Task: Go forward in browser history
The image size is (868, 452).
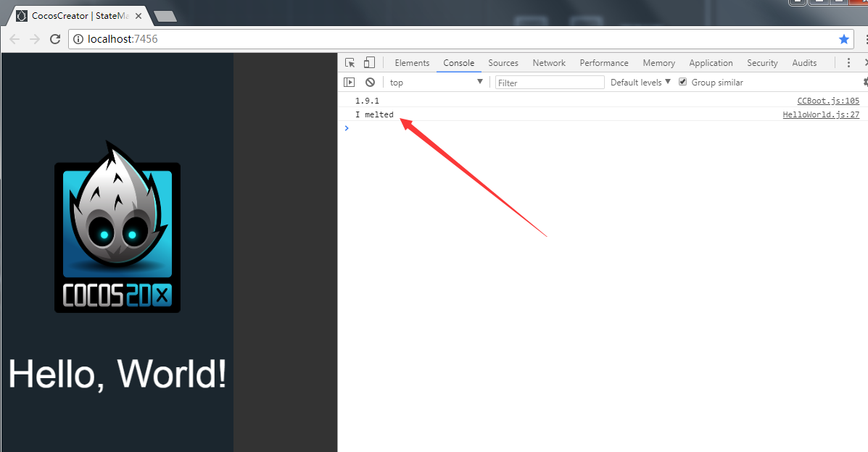Action: click(35, 38)
